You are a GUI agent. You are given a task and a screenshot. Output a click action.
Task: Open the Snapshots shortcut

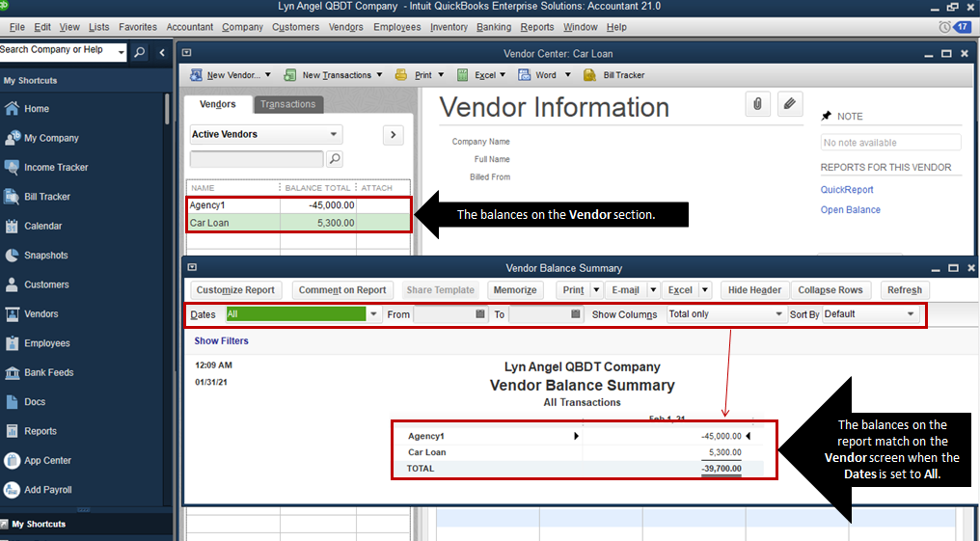(x=45, y=256)
